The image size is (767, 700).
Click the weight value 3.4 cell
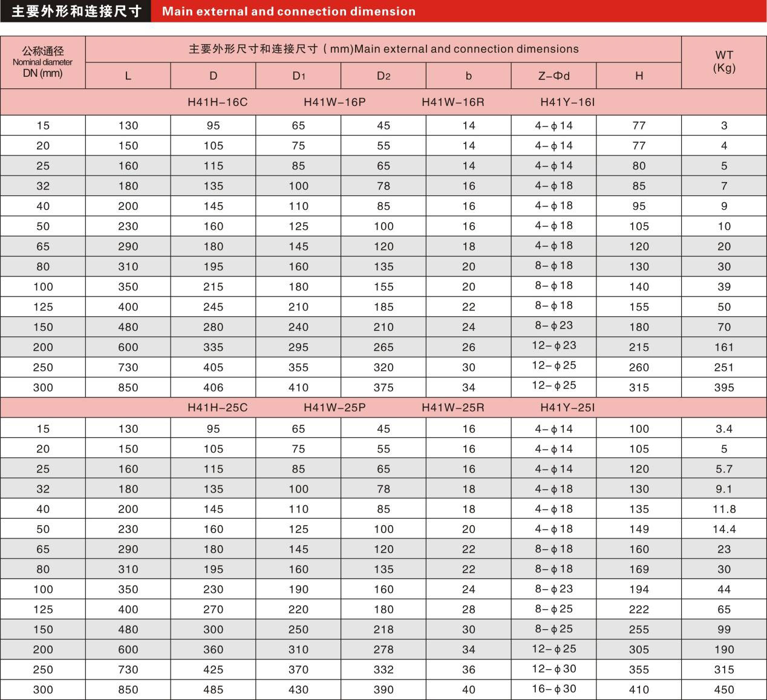point(724,429)
